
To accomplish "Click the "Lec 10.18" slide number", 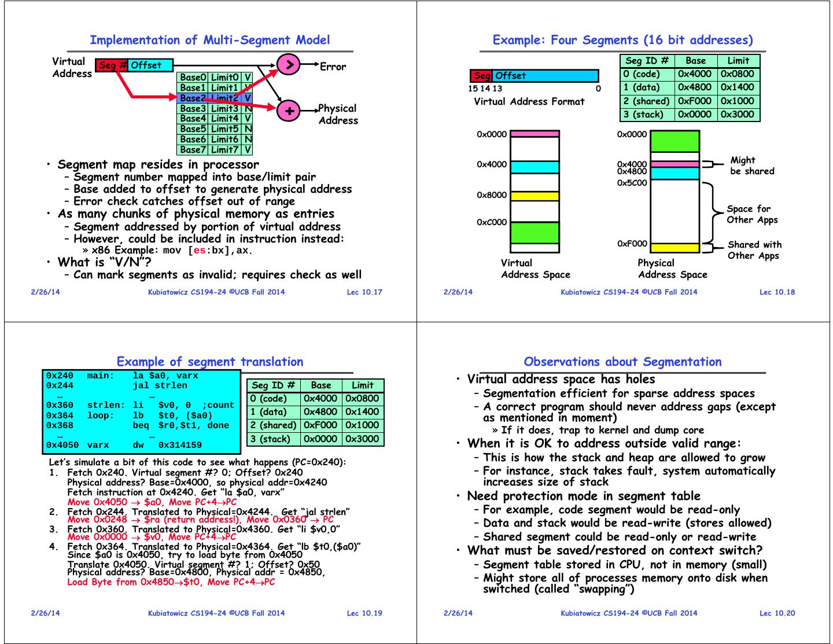I will 777,292.
